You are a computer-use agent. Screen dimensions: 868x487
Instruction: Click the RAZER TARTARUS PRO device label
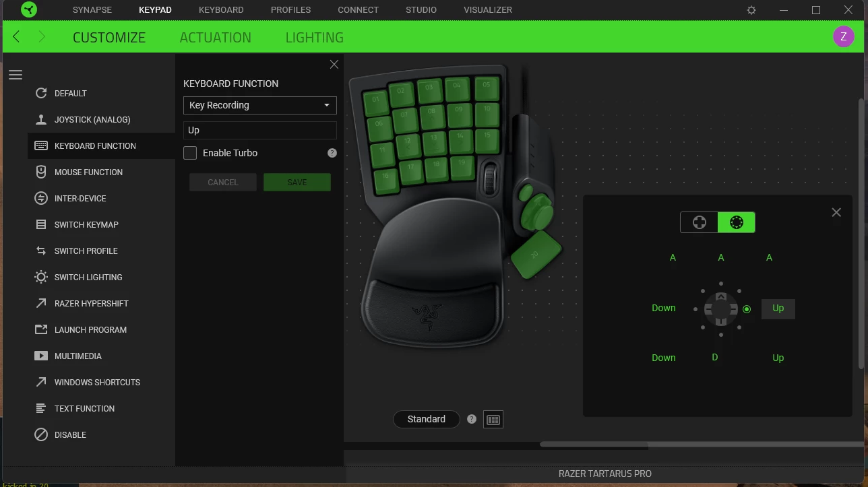tap(605, 474)
